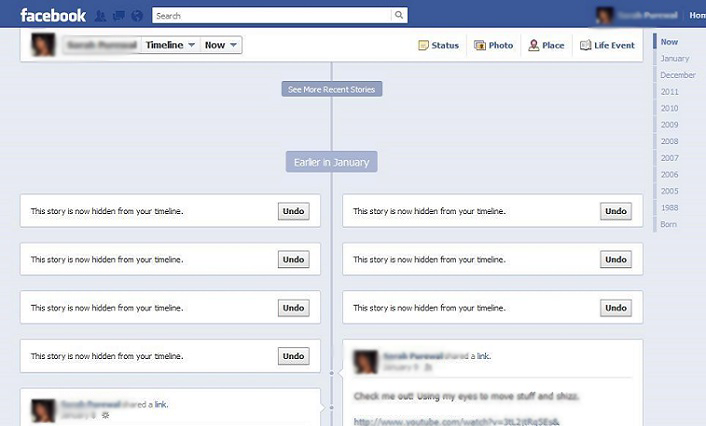
Task: Click profile thumbnail beside Timeline dropdown
Action: (43, 45)
